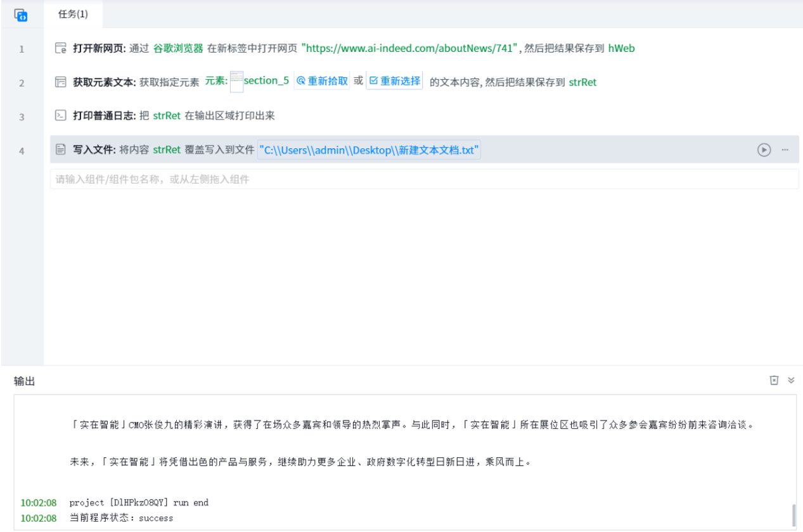This screenshot has width=803, height=532.
Task: Click 重新拾取 to re-pick the element
Action: [322, 82]
